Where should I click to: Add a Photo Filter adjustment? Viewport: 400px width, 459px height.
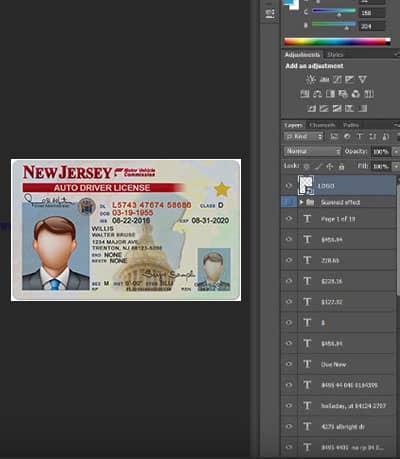[x=343, y=94]
